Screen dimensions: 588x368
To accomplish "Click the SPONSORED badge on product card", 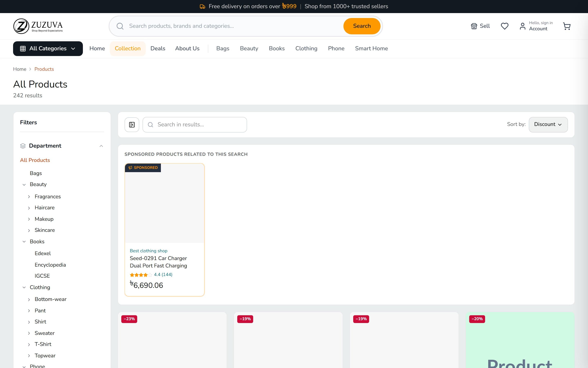I will (x=143, y=168).
